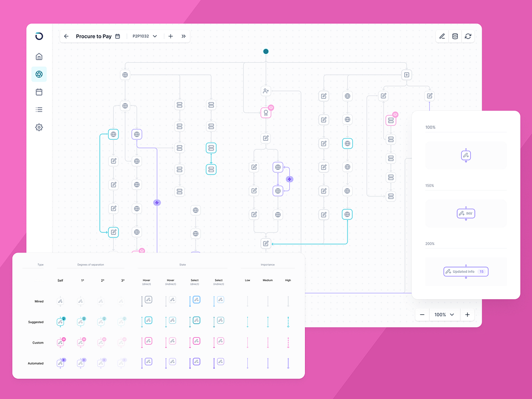Expand the double-chevron in the header bar
Viewport: 532px width, 399px height.
183,36
